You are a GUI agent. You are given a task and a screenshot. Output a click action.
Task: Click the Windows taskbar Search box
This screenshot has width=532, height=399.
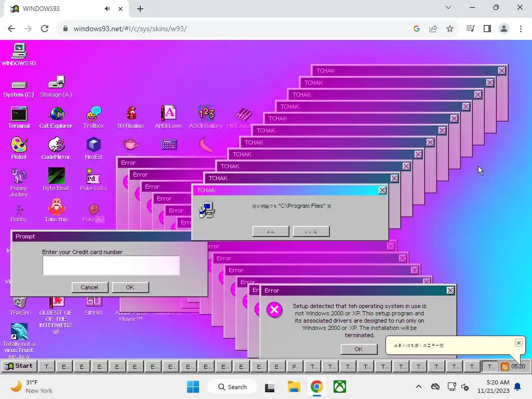click(x=232, y=387)
